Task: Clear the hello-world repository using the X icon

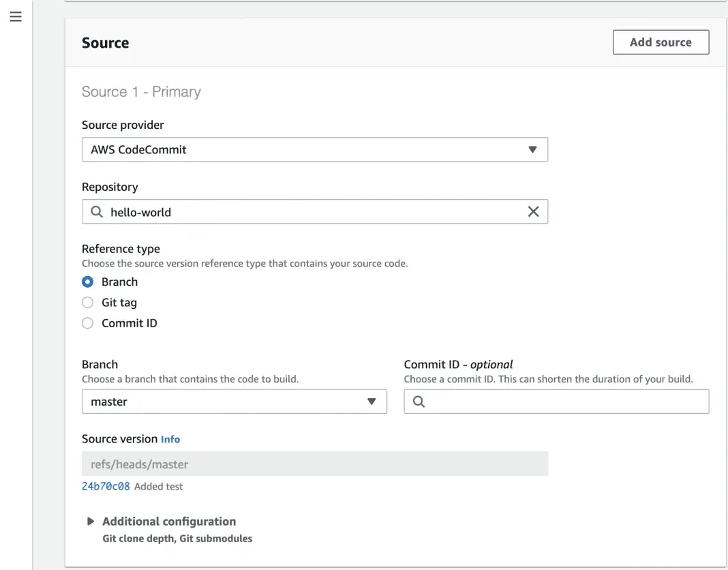Action: [534, 211]
